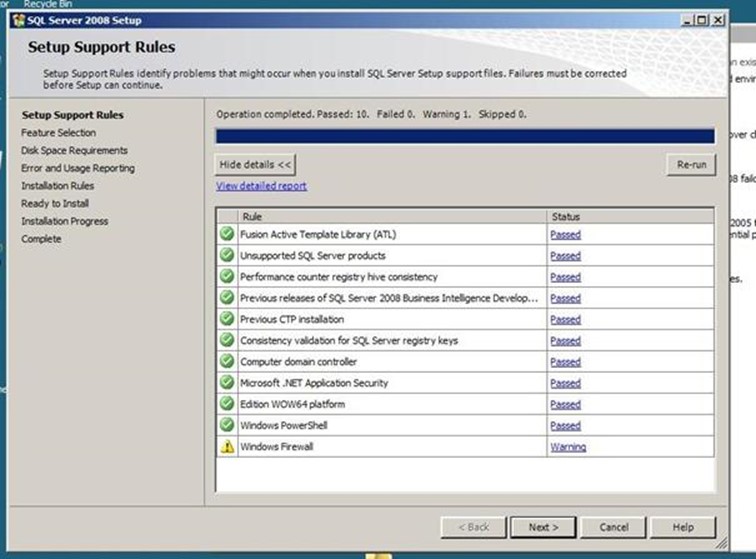This screenshot has height=559, width=756.
Task: Click the Rule column header
Action: [x=392, y=217]
